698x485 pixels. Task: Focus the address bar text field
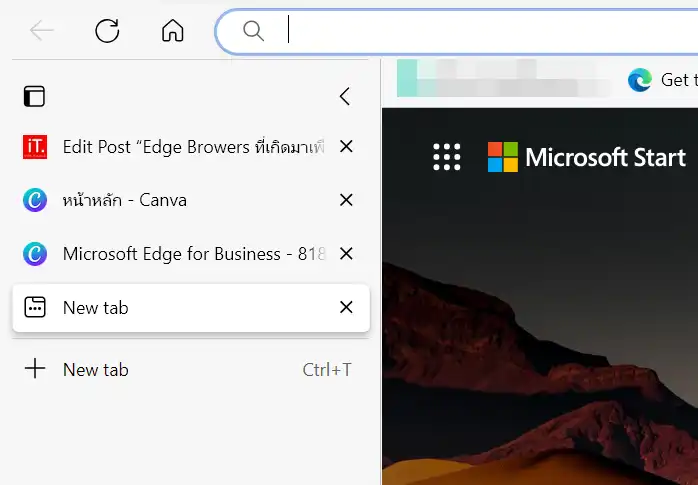click(480, 32)
